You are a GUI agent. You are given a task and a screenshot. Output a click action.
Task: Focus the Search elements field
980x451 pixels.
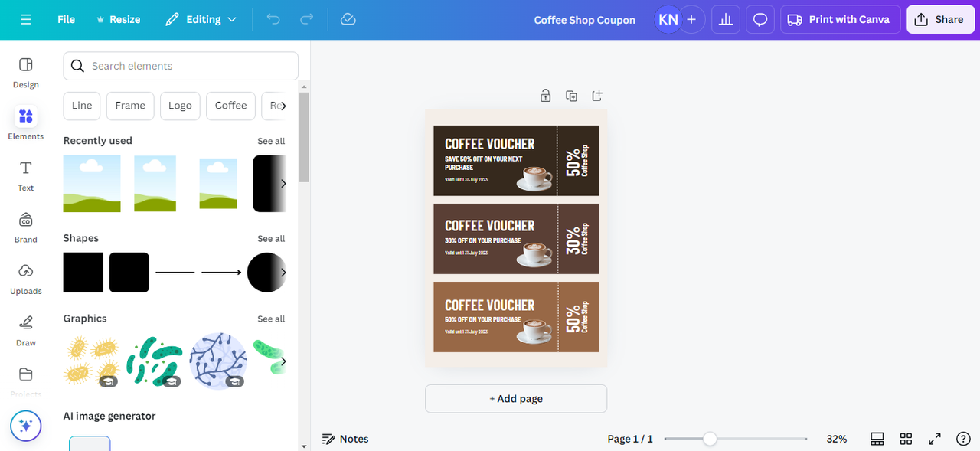181,66
